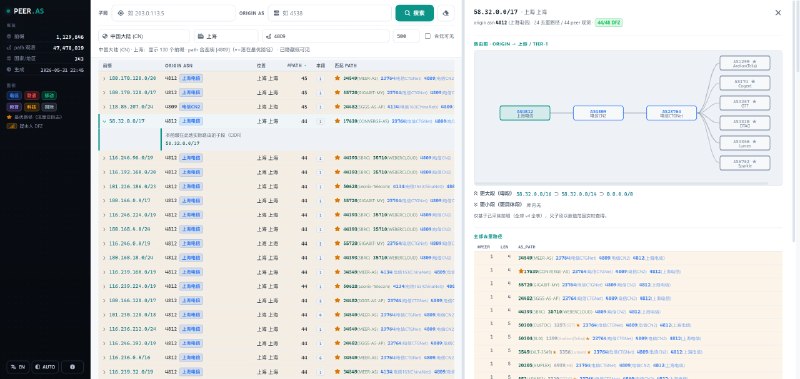Click the star icon in the 58.32.0.0/17 row
Viewport: 800px width, 379px height.
coord(337,121)
